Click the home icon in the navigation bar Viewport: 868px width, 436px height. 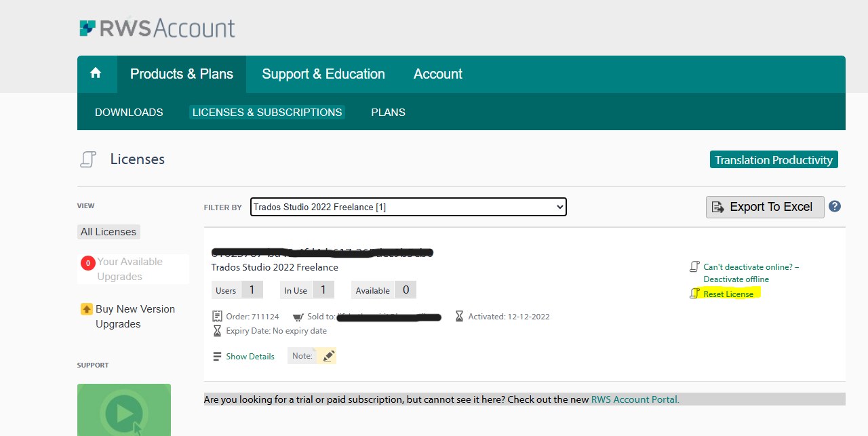click(96, 74)
